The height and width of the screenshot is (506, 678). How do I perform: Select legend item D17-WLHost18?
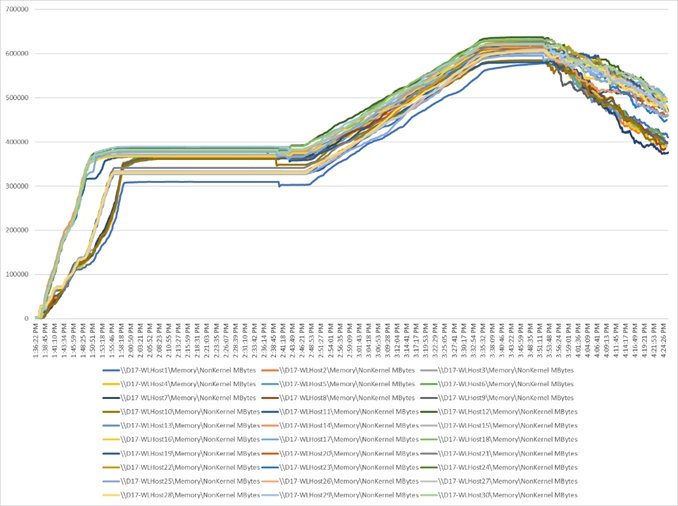[x=499, y=439]
